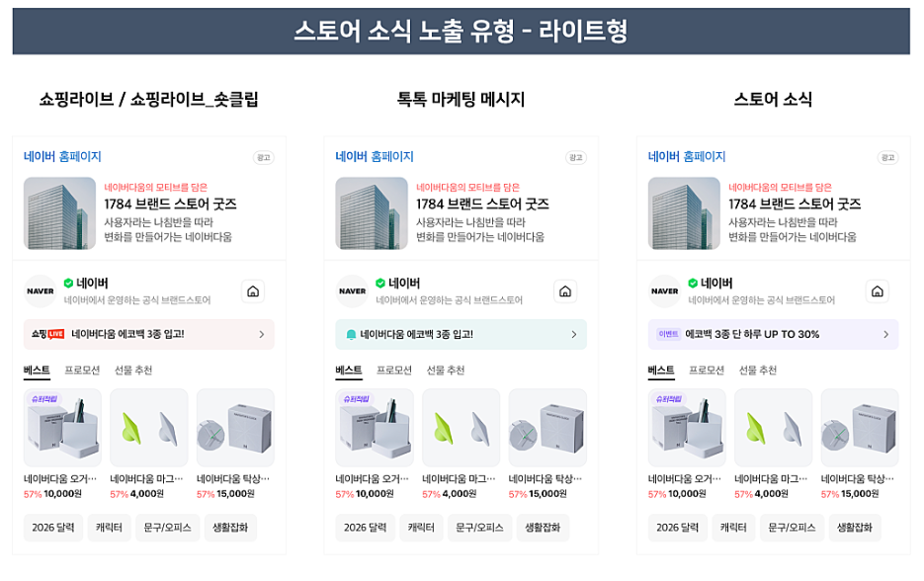Open the 네이버 홈페이지 link in the 톡톡 마케팅 메시지 column
Image resolution: width=924 pixels, height=581 pixels.
(375, 156)
